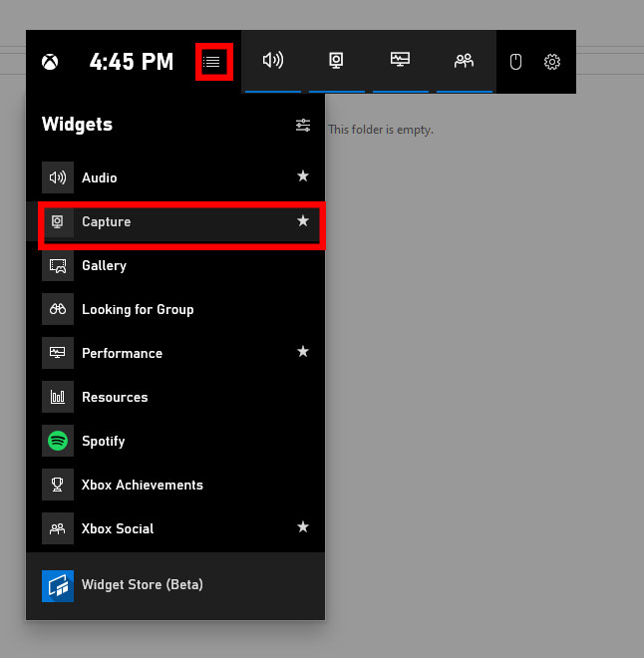This screenshot has height=658, width=644.
Task: Toggle mouse click-through icon
Action: (x=515, y=62)
